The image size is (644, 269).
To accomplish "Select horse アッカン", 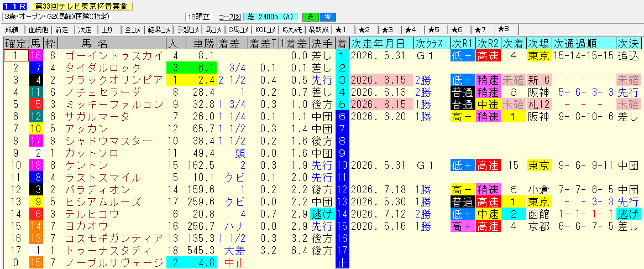I will coord(86,129).
